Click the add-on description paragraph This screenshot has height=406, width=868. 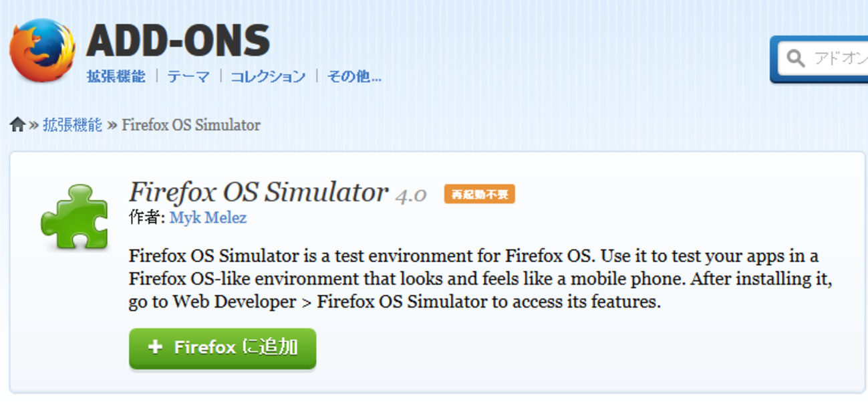[480, 279]
